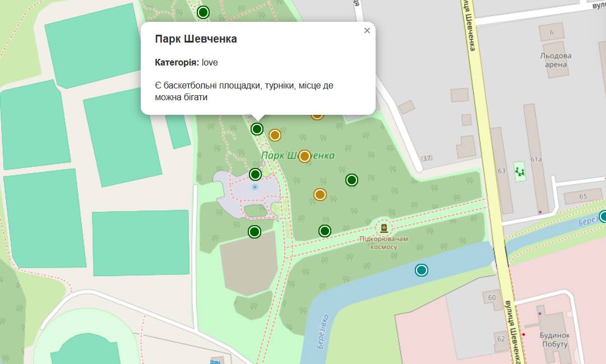This screenshot has height=364, width=606.
Task: Open the green marker at the top map edge
Action: 203,12
